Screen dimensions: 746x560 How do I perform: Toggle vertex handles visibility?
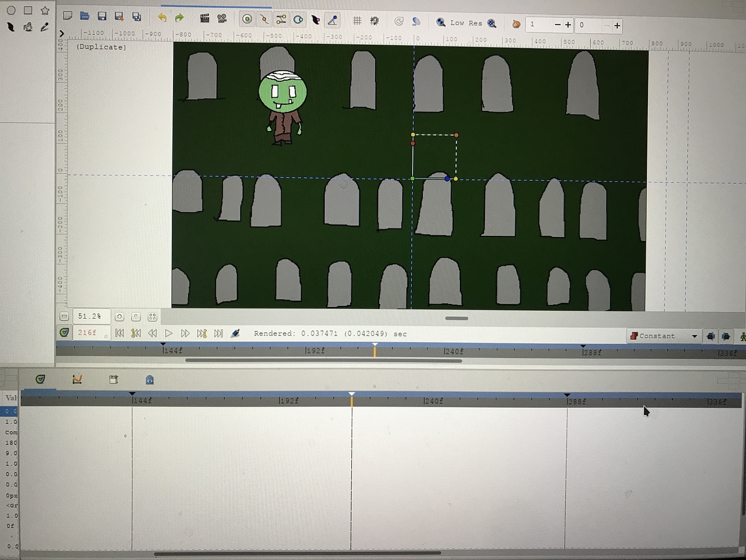click(x=264, y=20)
